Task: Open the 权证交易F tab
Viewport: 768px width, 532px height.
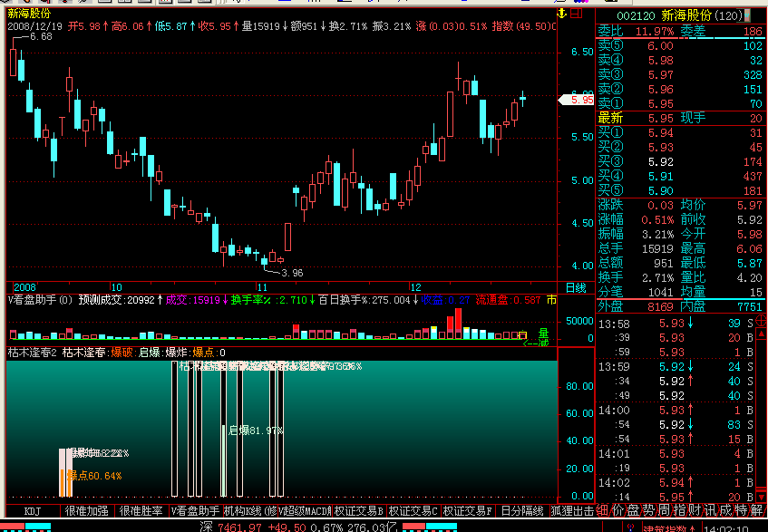Action: (x=468, y=511)
